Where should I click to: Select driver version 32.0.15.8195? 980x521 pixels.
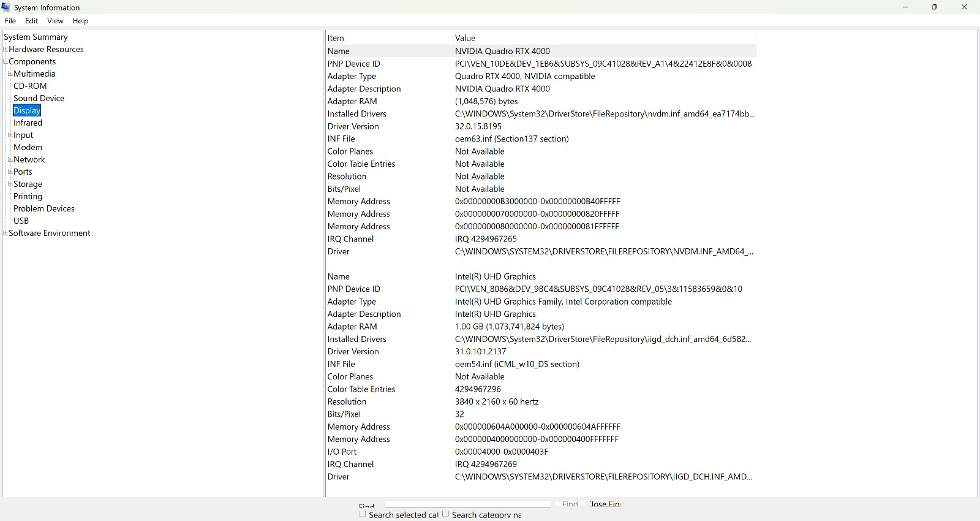[478, 127]
